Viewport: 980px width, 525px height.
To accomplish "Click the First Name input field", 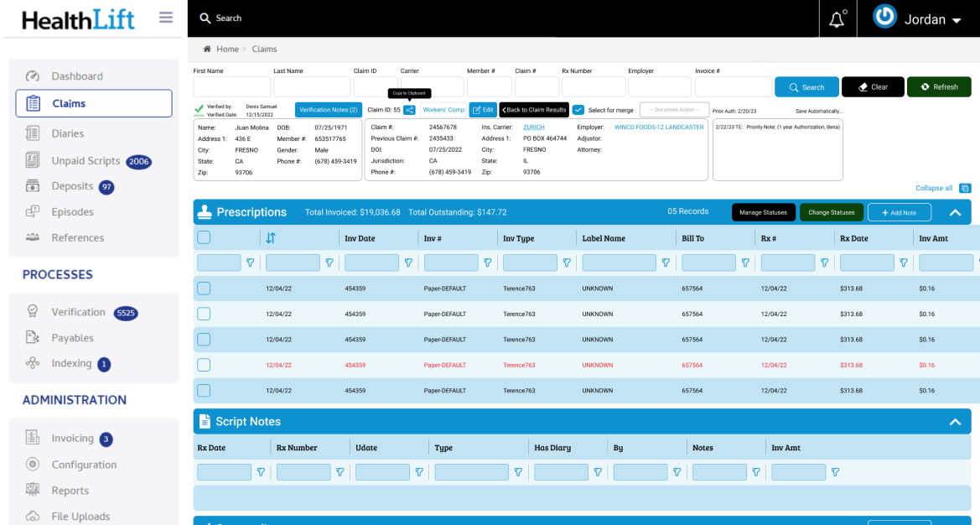I will (x=231, y=87).
